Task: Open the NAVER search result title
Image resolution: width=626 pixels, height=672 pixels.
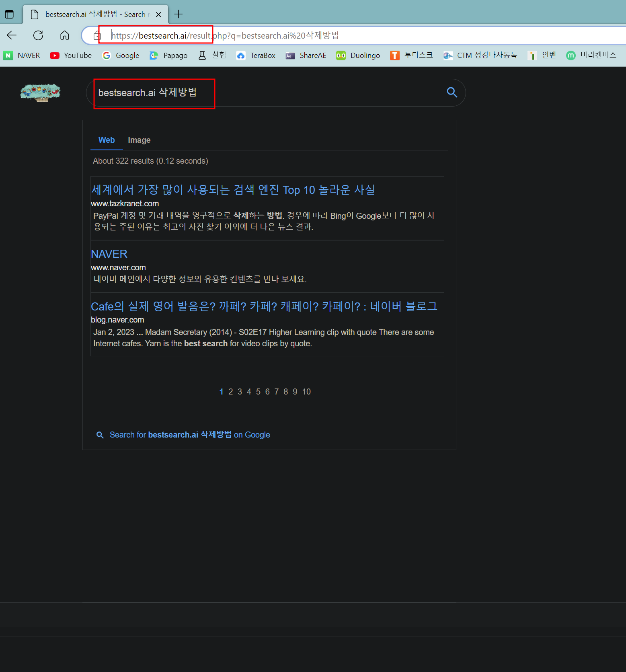Action: tap(109, 254)
